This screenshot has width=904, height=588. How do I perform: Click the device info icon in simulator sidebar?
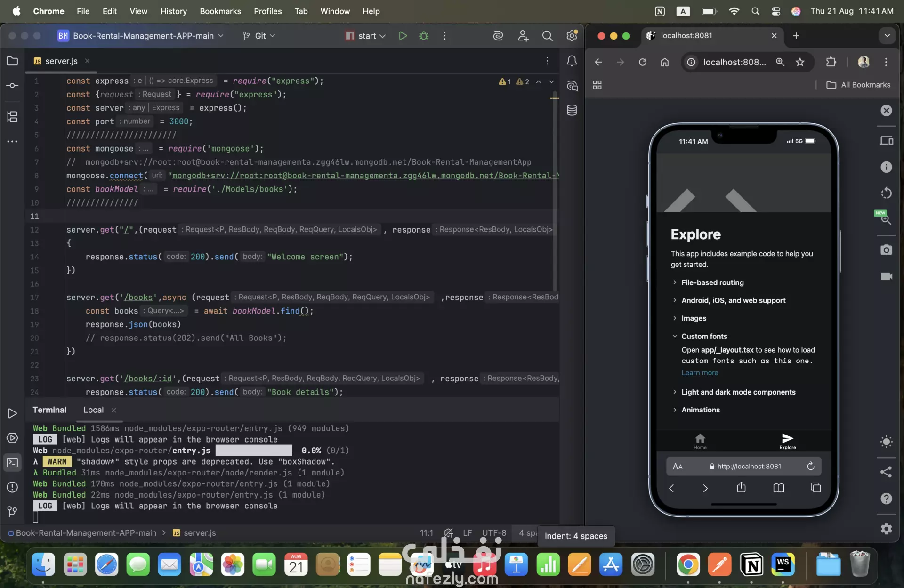point(886,167)
